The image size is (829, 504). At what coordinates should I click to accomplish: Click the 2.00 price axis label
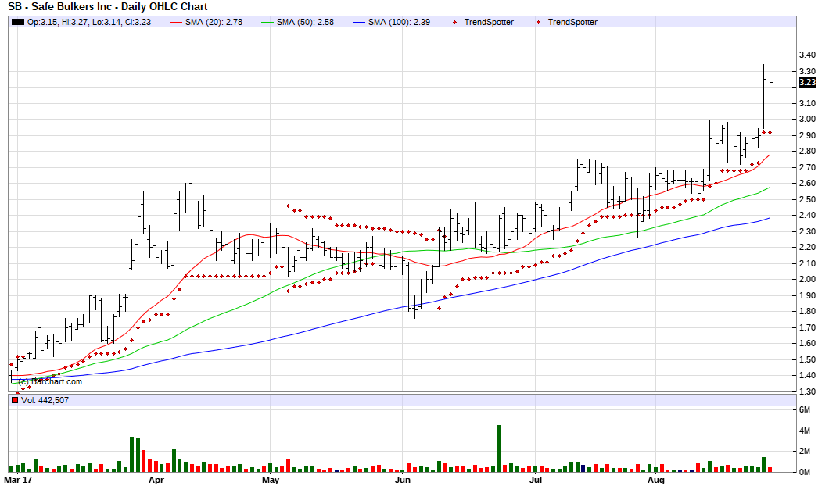(x=807, y=279)
